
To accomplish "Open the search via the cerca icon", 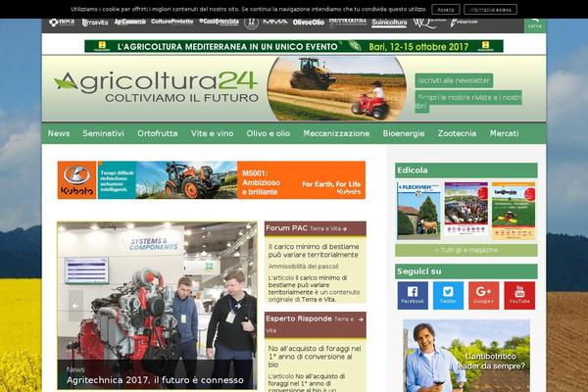I will [x=535, y=24].
